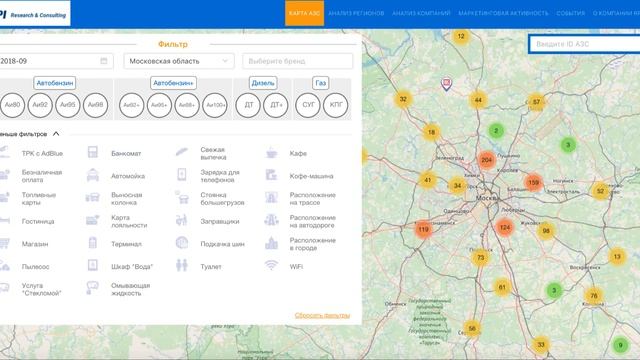
Task: Click the 204 station cluster on map
Action: 486,160
